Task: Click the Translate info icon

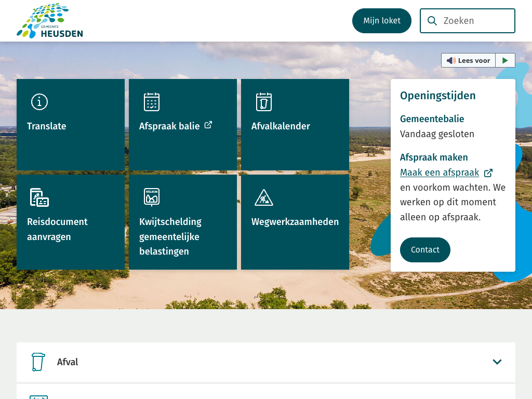Action: [39, 102]
